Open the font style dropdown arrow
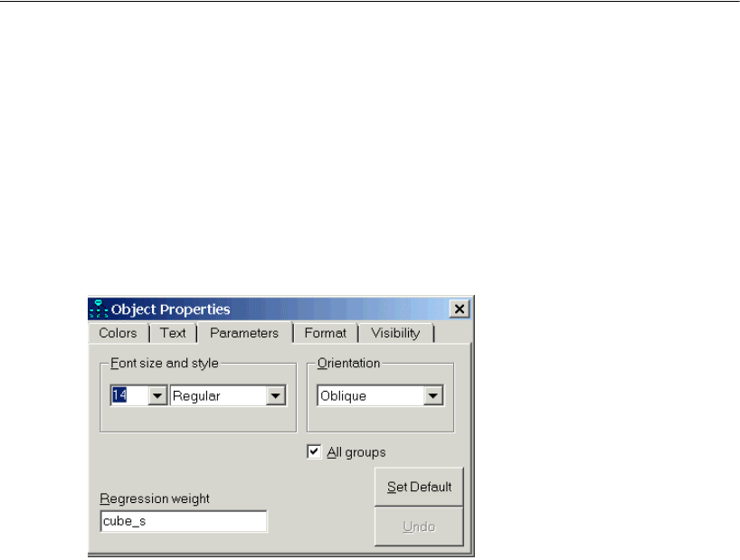 [275, 395]
